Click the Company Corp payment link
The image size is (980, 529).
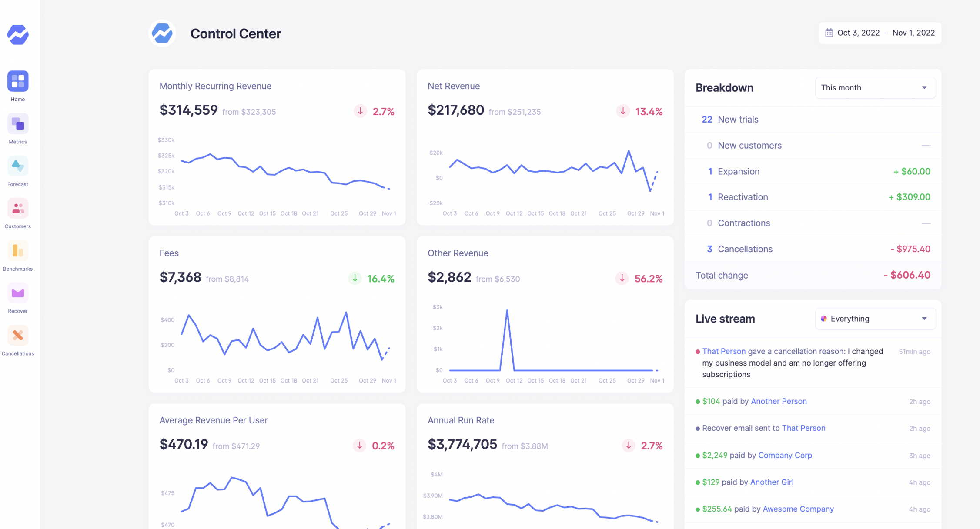pyautogui.click(x=785, y=455)
